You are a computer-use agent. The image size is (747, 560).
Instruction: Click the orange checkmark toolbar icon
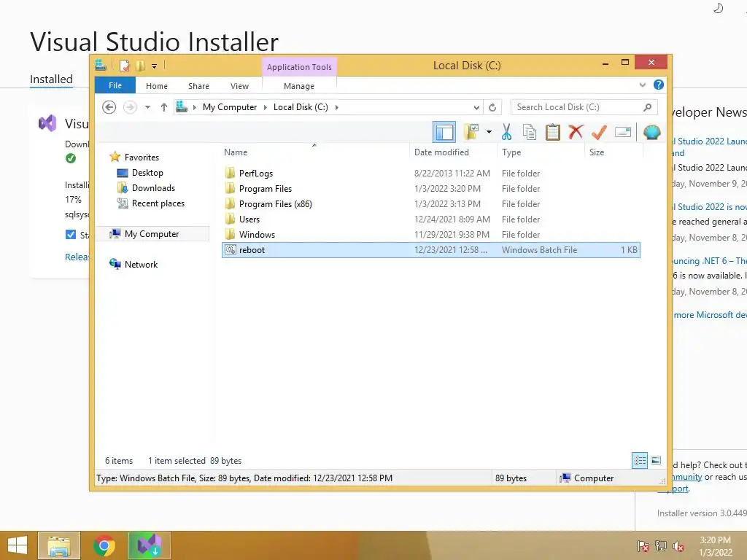point(599,132)
